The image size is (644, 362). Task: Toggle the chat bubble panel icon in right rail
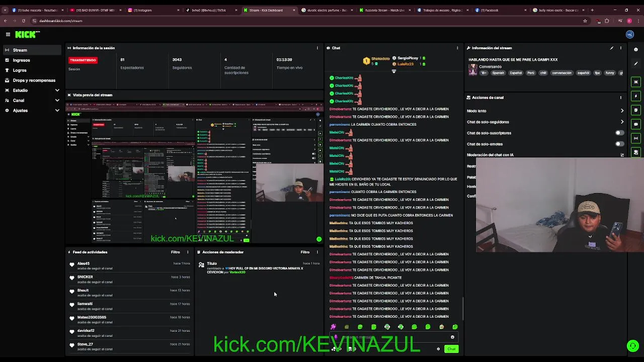tap(636, 124)
